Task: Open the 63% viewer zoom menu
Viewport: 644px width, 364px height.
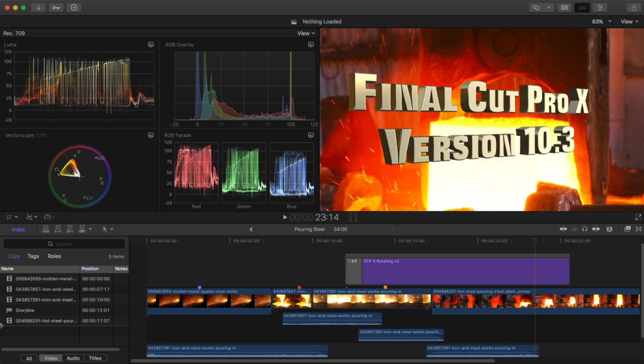Action: click(602, 21)
